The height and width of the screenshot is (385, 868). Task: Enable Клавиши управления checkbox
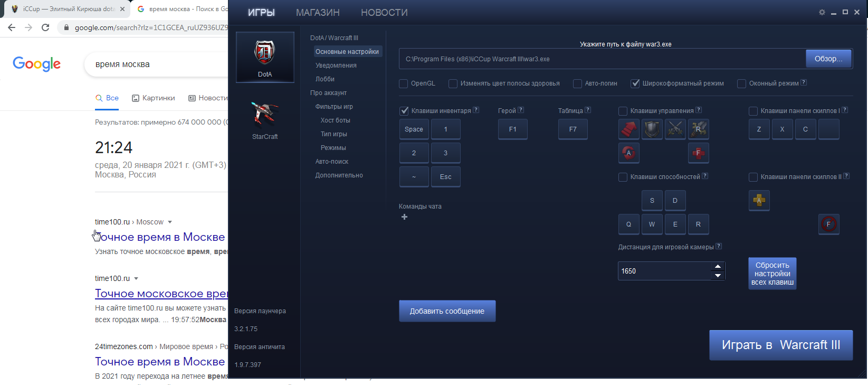tap(623, 111)
